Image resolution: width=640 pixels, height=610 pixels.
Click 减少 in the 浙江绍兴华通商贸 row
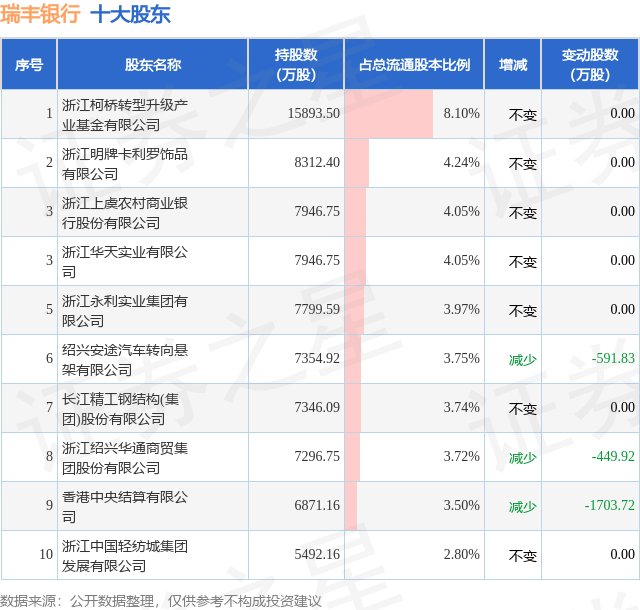522,458
